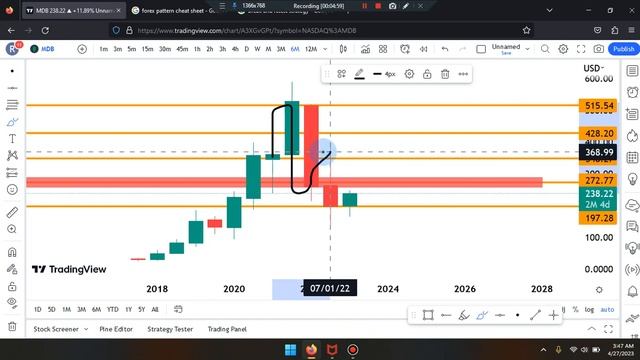Open the Strategy Tester tab
The image size is (640, 360).
170,329
